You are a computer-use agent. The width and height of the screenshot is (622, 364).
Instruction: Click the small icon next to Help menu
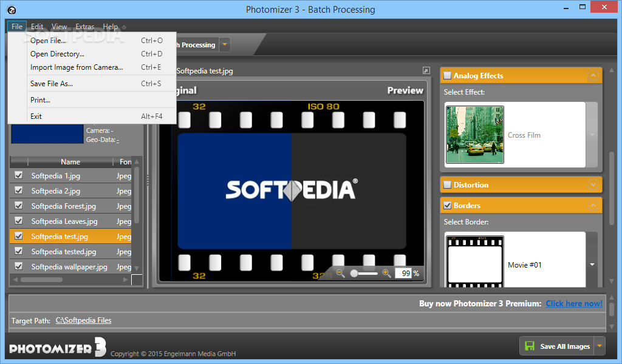(x=124, y=27)
